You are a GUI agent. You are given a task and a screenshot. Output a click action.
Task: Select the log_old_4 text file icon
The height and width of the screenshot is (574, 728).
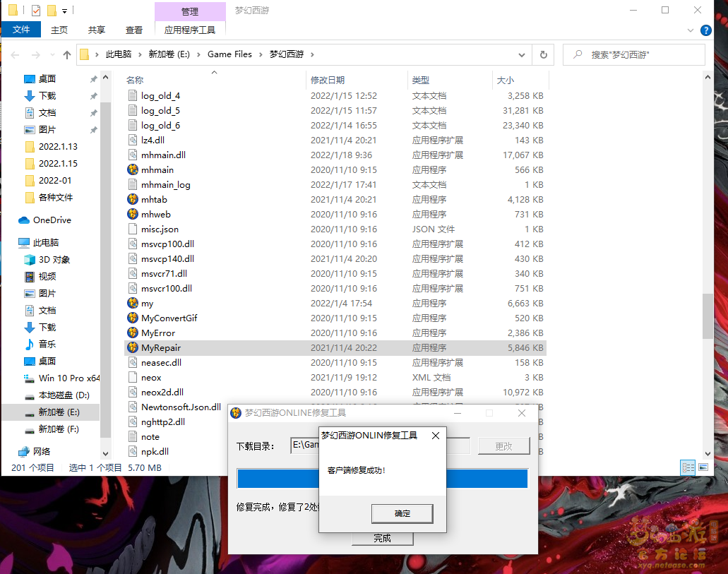point(133,96)
